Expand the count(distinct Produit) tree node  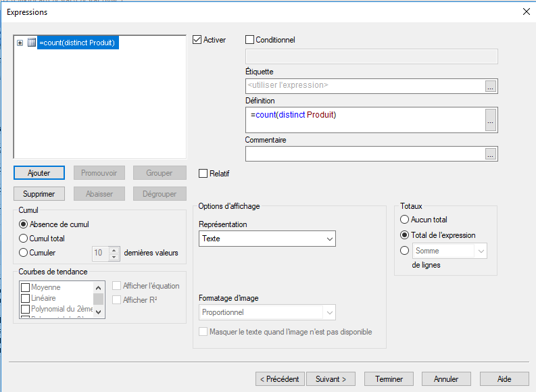pos(20,43)
